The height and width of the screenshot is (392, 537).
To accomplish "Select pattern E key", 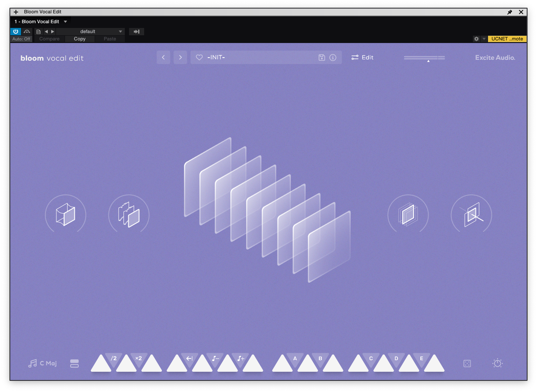I will (422, 358).
